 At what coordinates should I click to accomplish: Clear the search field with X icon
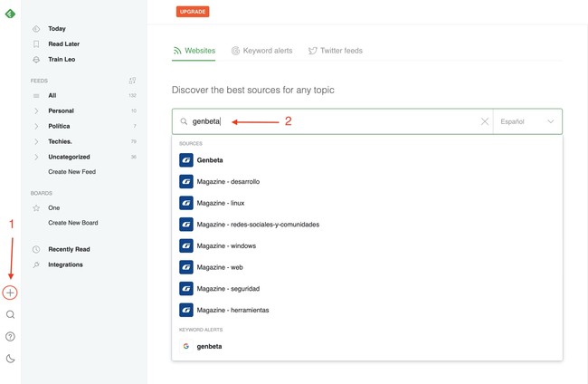pos(485,121)
